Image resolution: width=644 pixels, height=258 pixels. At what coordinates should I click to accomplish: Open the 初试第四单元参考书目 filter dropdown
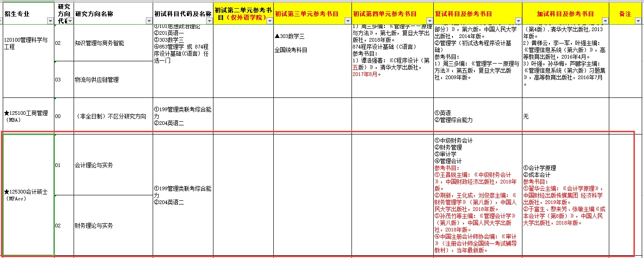tap(430, 21)
